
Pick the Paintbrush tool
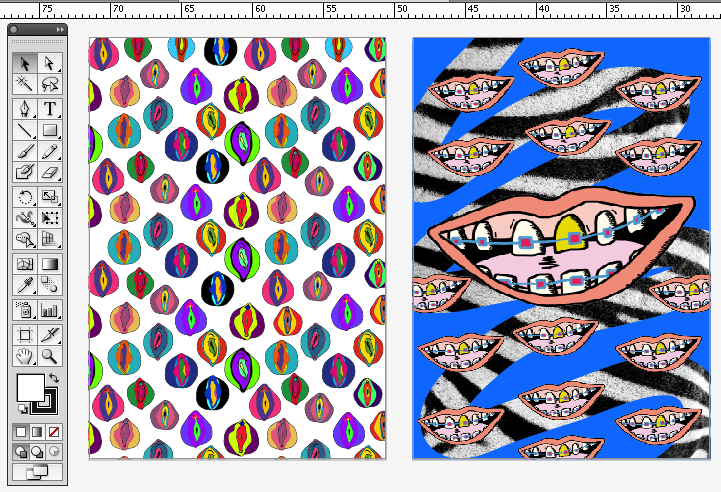[x=25, y=152]
